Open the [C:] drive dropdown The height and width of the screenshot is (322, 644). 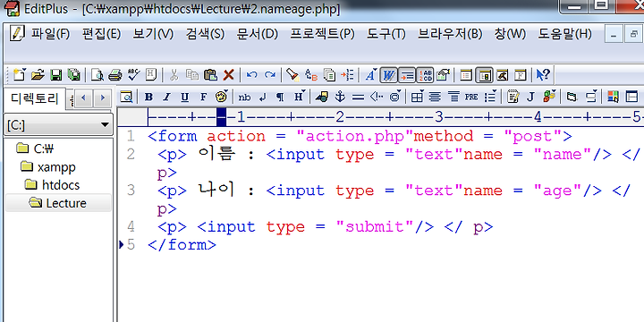[x=58, y=125]
